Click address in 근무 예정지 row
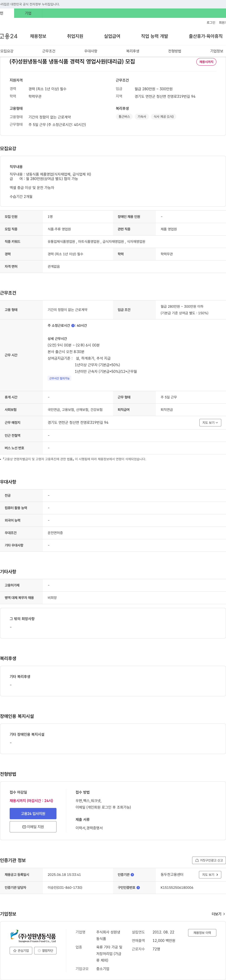Viewport: 226px width, 980px height. click(x=78, y=423)
